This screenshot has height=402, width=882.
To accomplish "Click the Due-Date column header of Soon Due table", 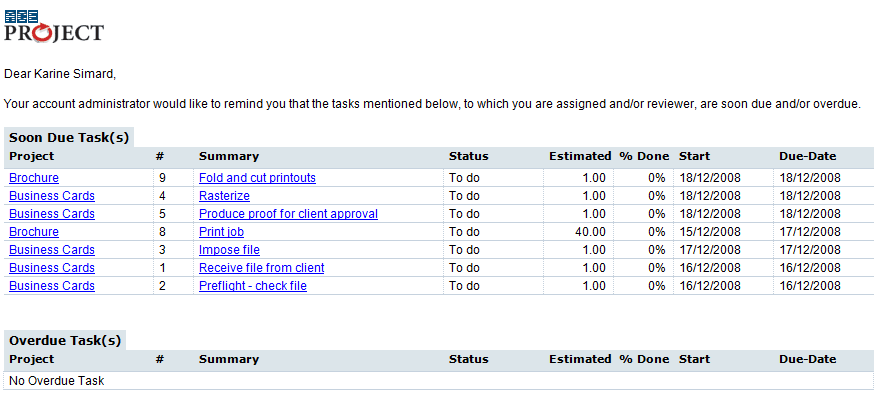I will [x=808, y=156].
